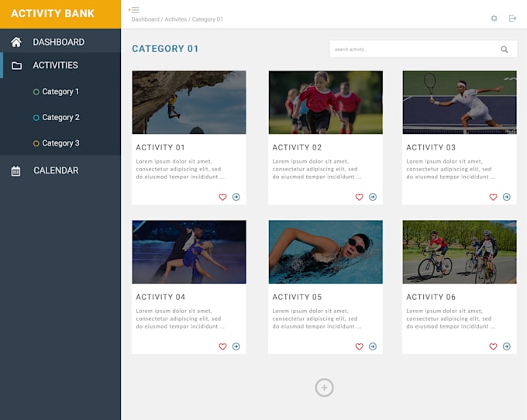Open Activity 05 via arrow icon

click(373, 346)
